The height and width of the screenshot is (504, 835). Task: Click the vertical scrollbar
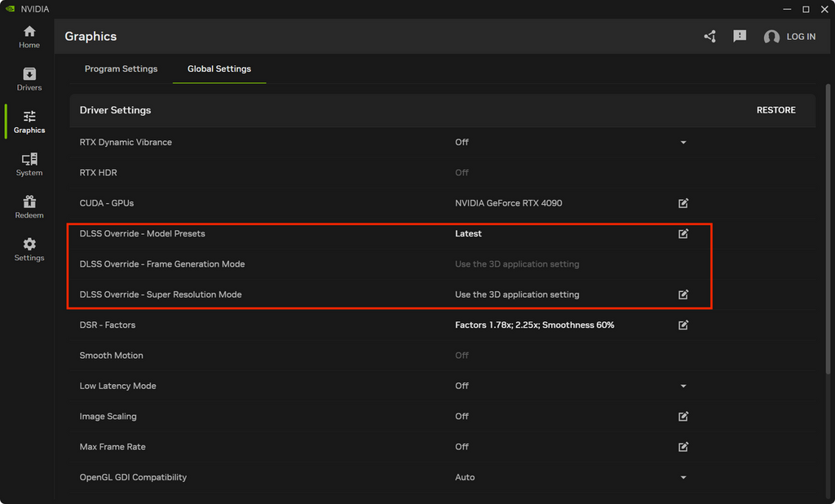[x=828, y=229]
